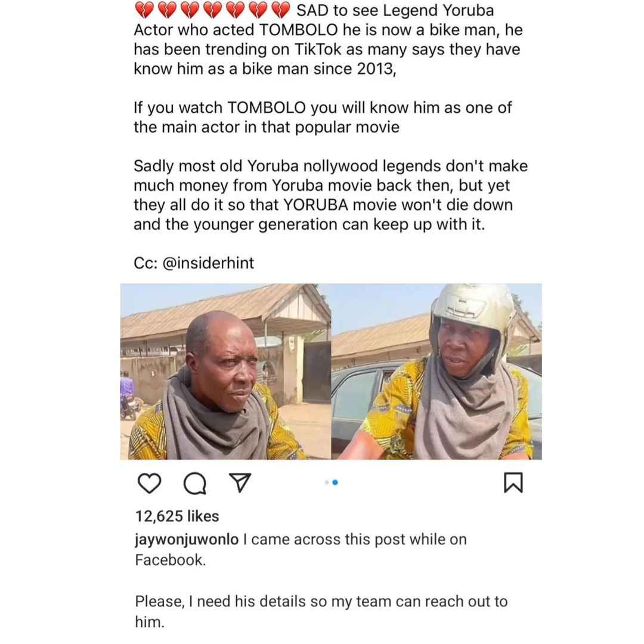This screenshot has width=644, height=644.
Task: Tap paragraph starting 'Sadly most old Yoruba'
Action: 330,195
